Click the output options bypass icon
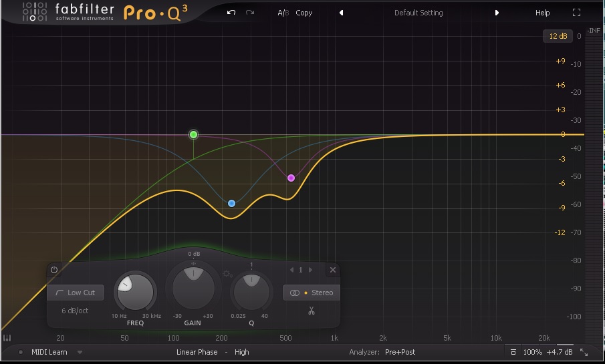The image size is (605, 364). 513,352
